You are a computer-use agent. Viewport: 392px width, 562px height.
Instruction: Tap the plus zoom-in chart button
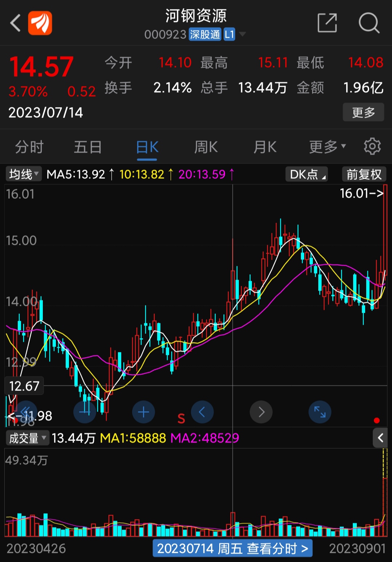[x=144, y=412]
